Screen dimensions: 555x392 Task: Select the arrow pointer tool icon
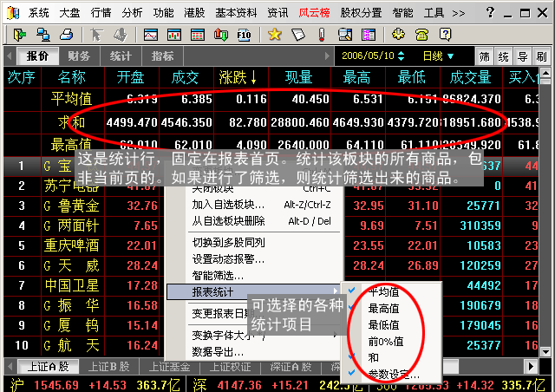96,35
